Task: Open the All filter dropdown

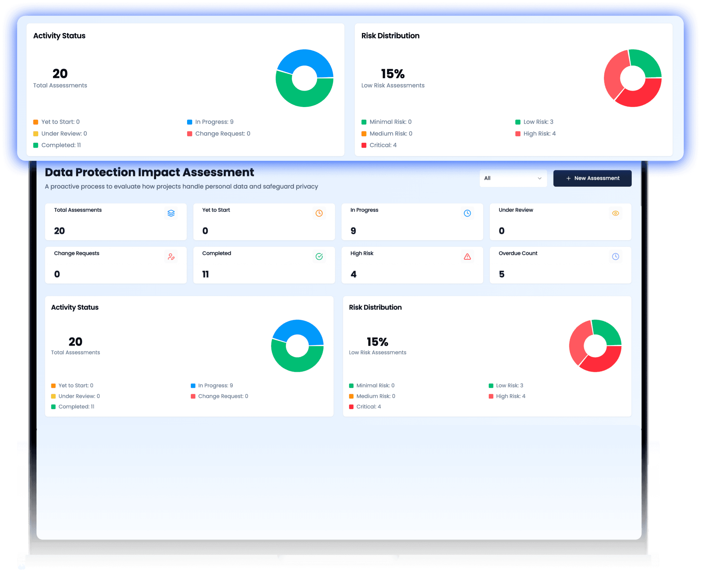Action: (x=513, y=178)
